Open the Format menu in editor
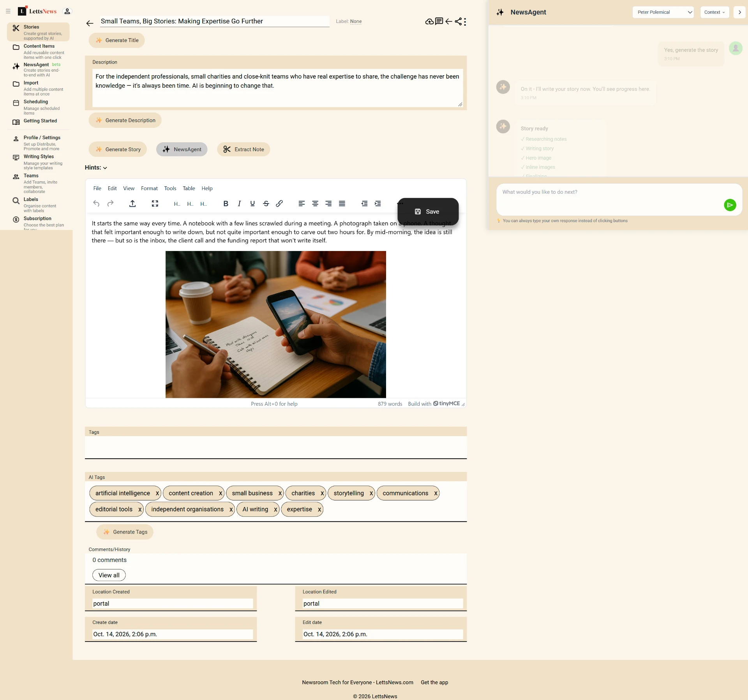This screenshot has height=700, width=748. pos(149,188)
